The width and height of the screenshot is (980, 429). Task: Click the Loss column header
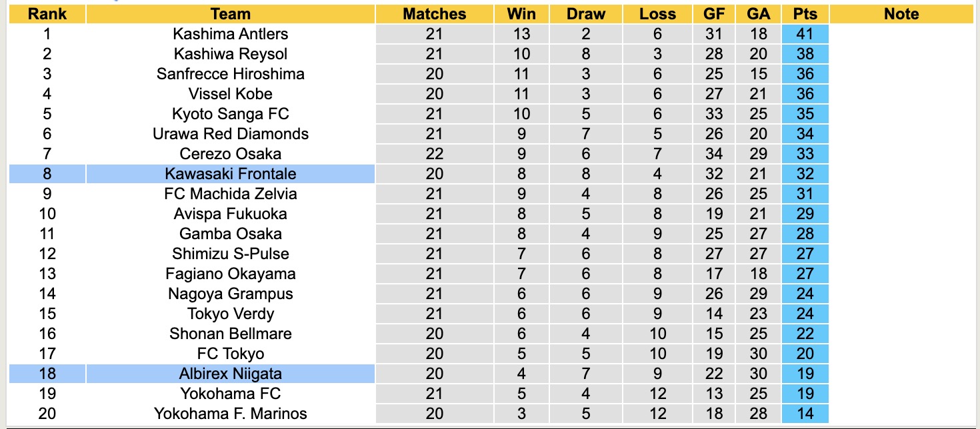tap(657, 14)
